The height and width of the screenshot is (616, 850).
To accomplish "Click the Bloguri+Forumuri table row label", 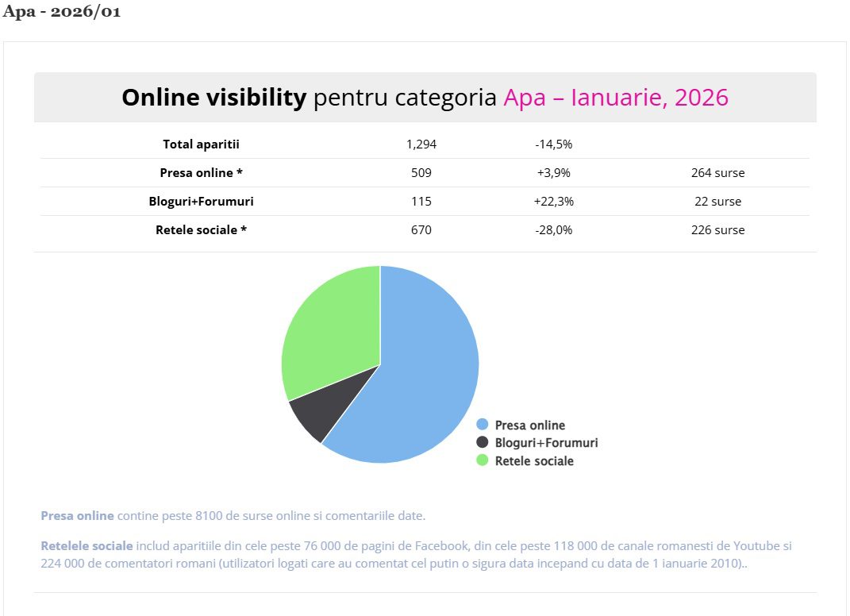I will pos(201,202).
